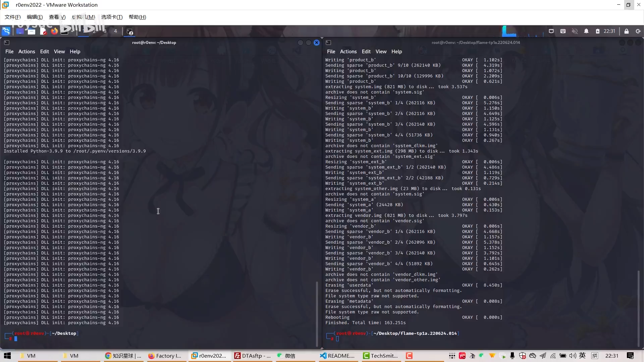
Task: Switch to DTAsftp FileZilla taskbar item
Action: (x=252, y=356)
